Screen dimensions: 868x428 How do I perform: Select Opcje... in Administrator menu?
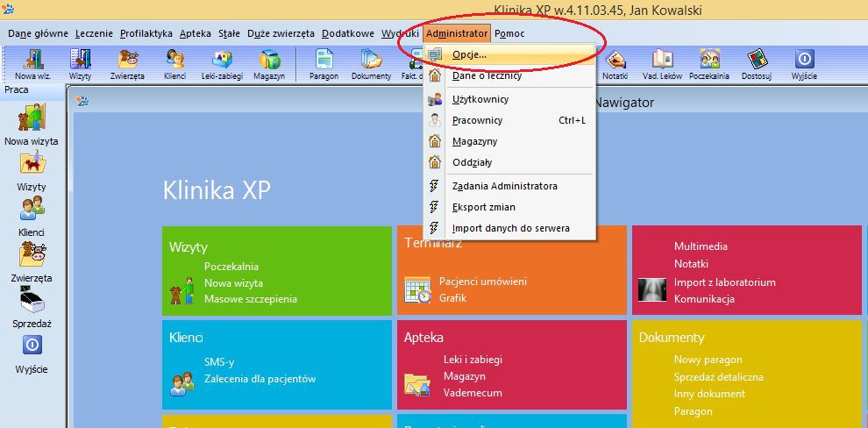509,54
